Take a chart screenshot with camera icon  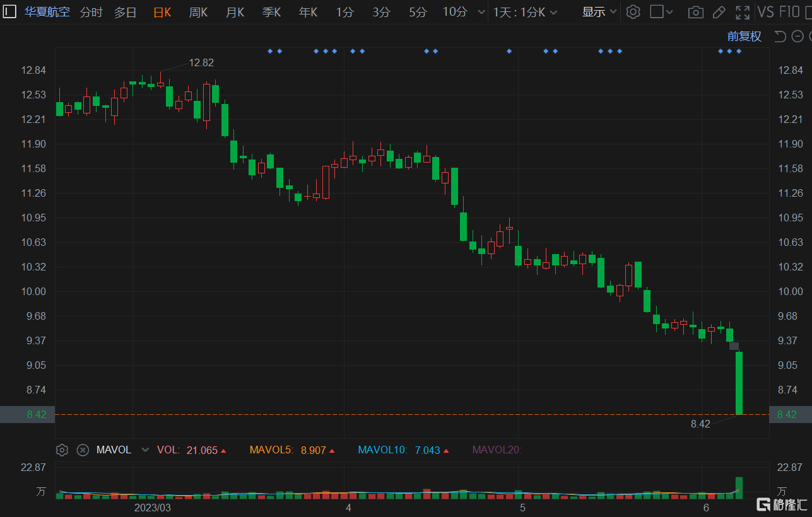coord(696,12)
